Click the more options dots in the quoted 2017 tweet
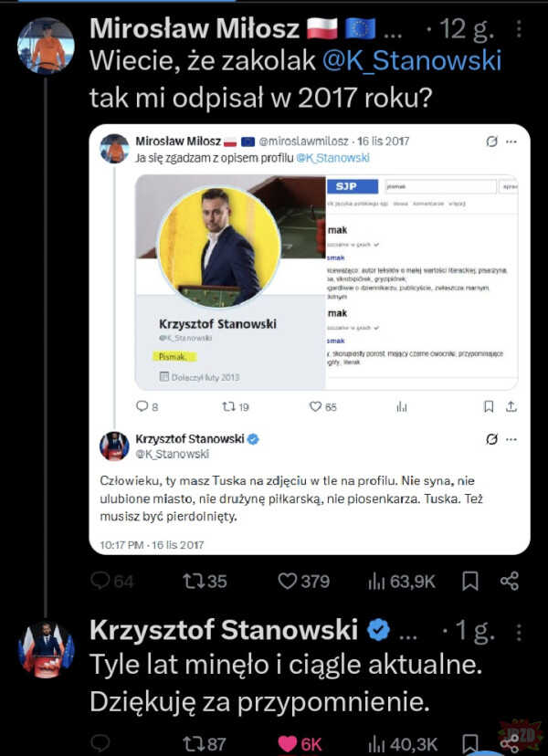Viewport: 548px width, 756px height. (x=511, y=142)
